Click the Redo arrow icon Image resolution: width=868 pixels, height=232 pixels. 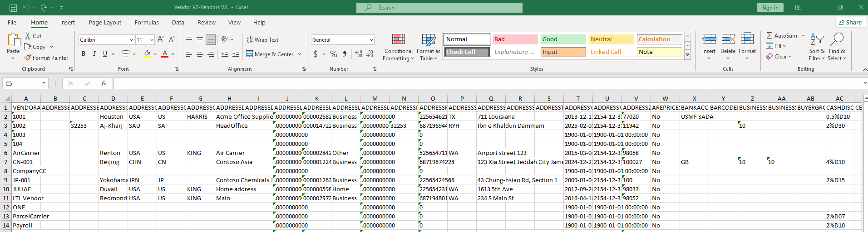(x=44, y=8)
